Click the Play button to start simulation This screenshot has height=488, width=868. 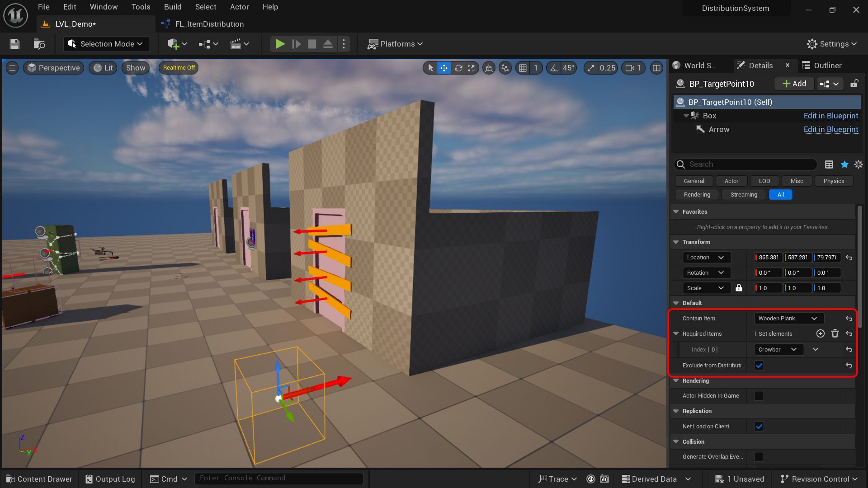pyautogui.click(x=280, y=44)
